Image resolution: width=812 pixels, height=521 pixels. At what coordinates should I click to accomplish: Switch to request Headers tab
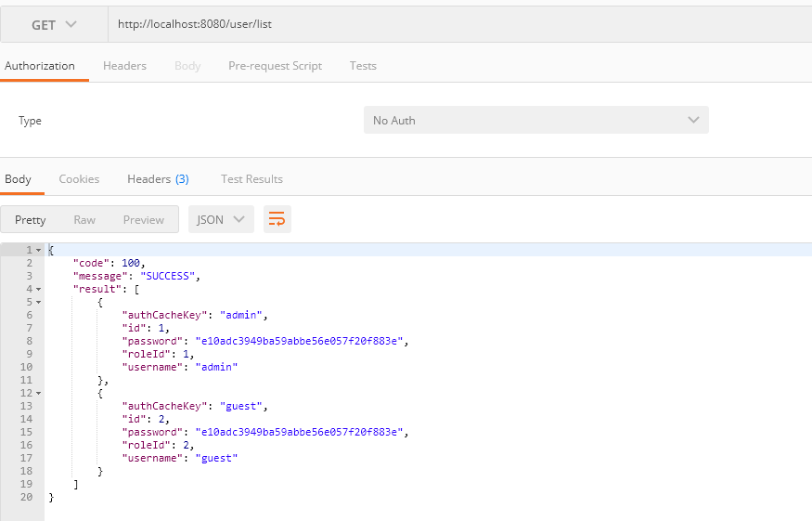point(124,66)
